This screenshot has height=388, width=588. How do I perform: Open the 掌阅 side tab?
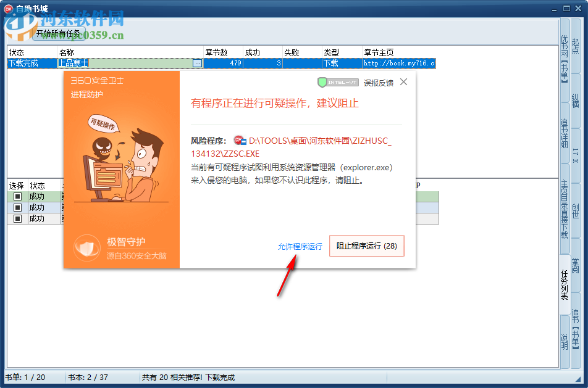click(x=576, y=265)
